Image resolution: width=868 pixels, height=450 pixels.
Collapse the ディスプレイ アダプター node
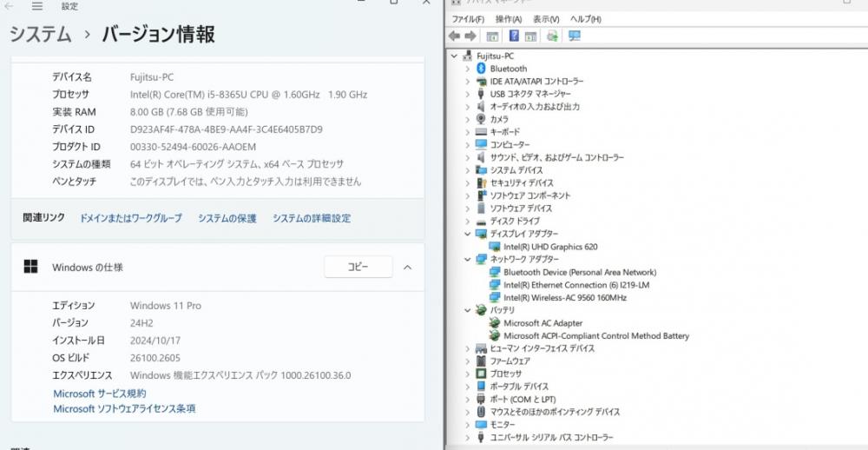(468, 234)
